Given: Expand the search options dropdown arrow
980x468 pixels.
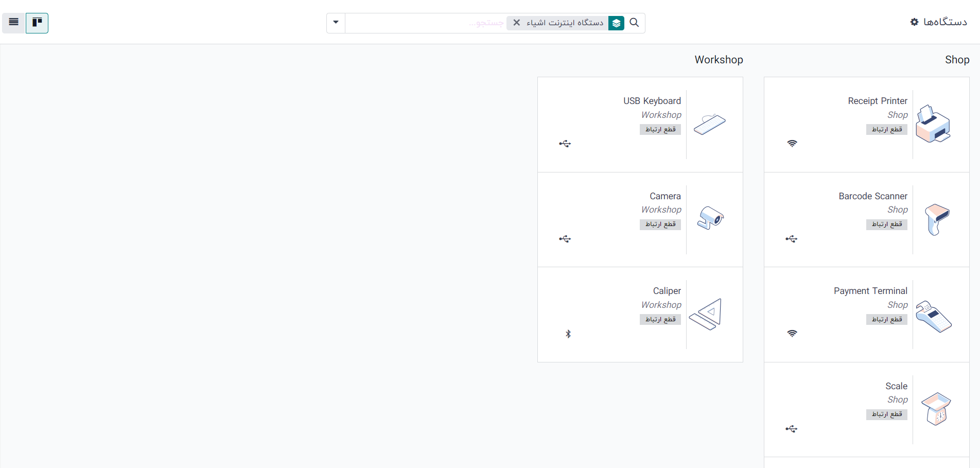Looking at the screenshot, I should (336, 23).
